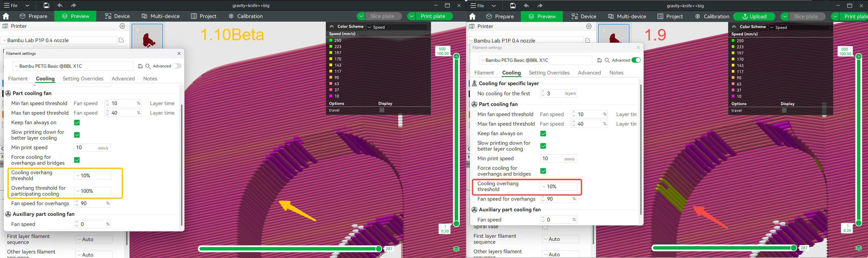Redo action in the 1.9 window
The height and width of the screenshot is (258, 868).
[x=540, y=6]
